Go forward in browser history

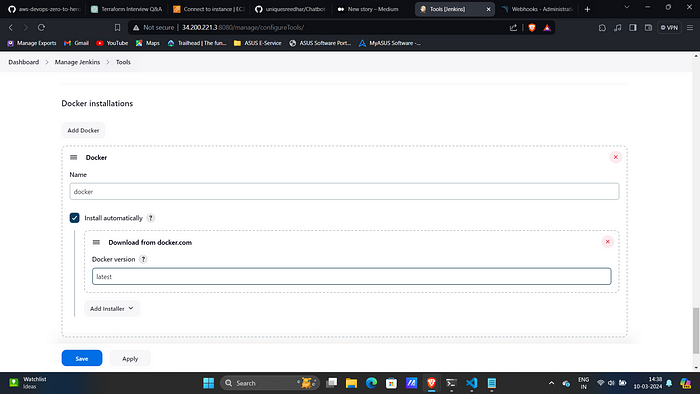click(26, 27)
